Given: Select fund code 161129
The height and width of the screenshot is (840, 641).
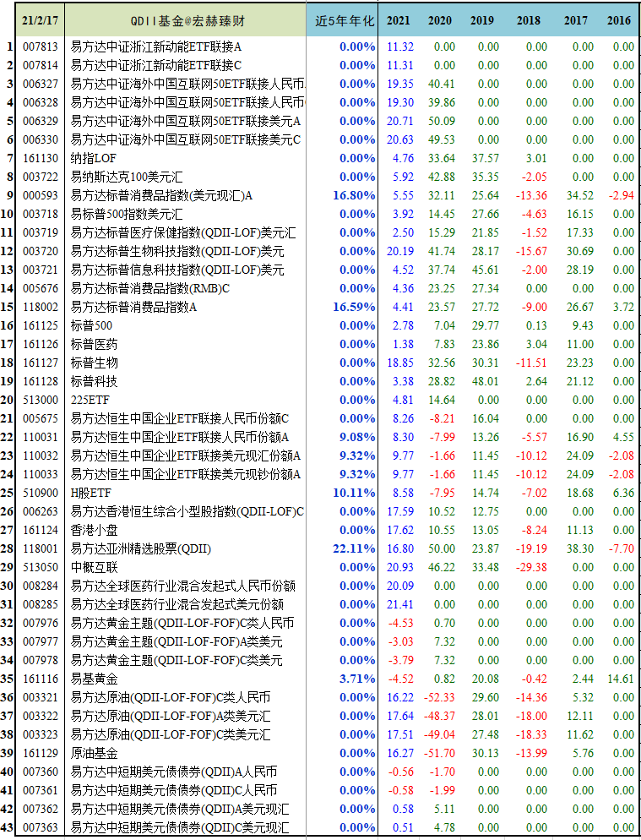Looking at the screenshot, I should pyautogui.click(x=41, y=753).
